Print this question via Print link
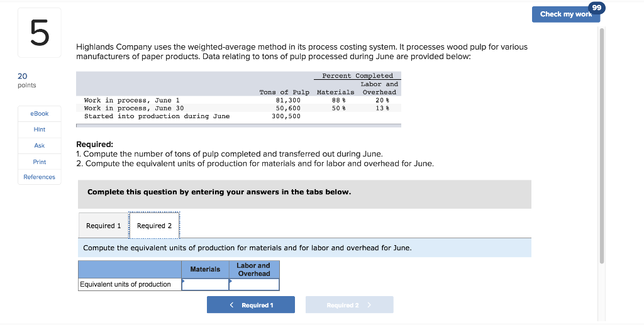644x325 pixels. point(40,162)
